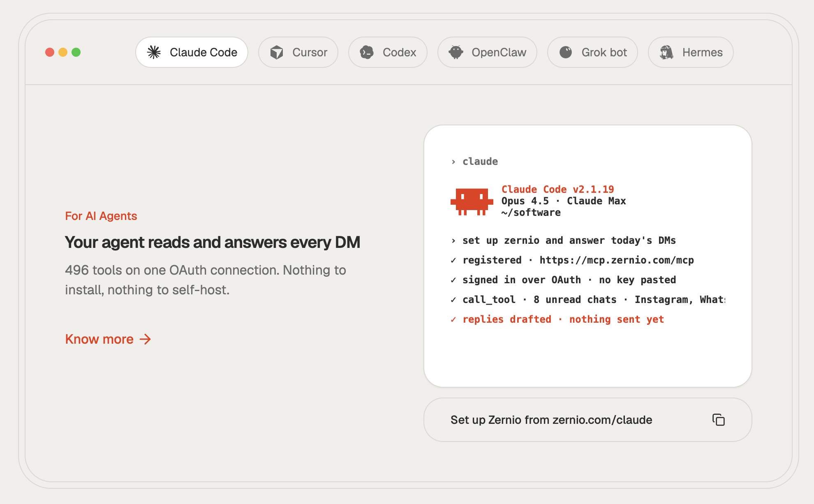Click the arrow next to Know more

[145, 339]
